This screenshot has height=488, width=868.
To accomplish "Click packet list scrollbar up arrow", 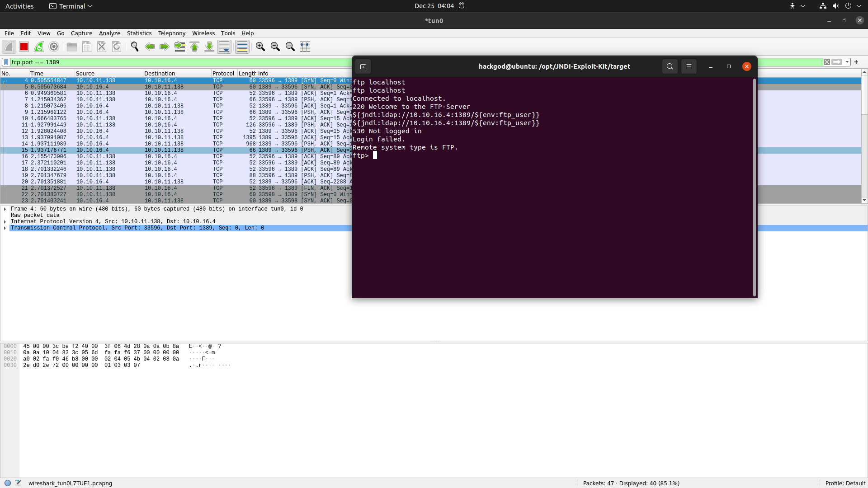I will click(864, 72).
